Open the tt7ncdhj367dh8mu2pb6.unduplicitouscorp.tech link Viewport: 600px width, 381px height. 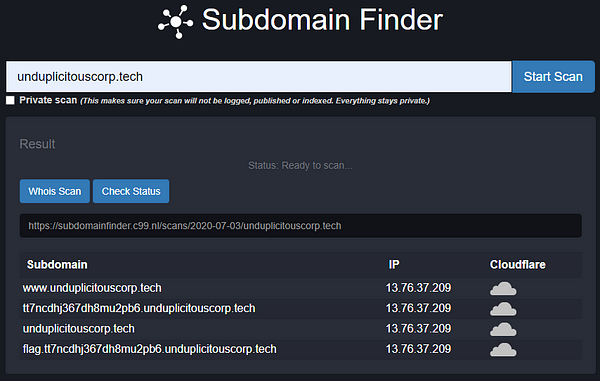click(x=139, y=308)
